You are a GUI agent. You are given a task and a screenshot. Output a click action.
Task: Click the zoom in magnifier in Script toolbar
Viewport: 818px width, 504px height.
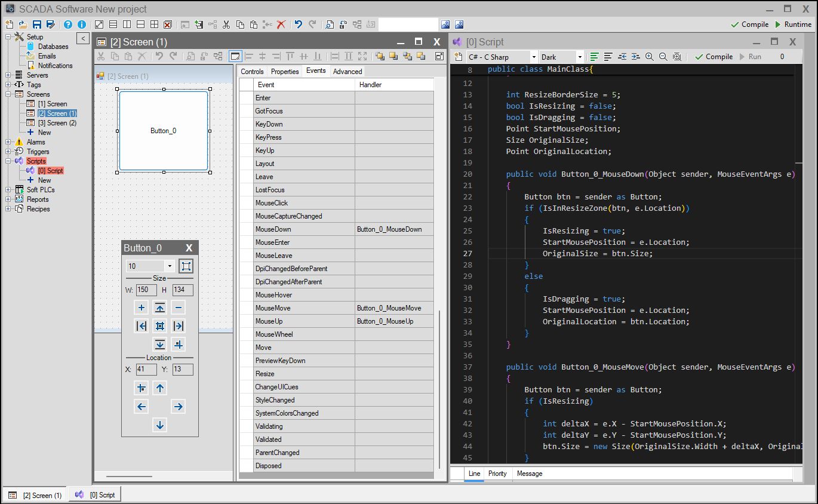pyautogui.click(x=649, y=57)
